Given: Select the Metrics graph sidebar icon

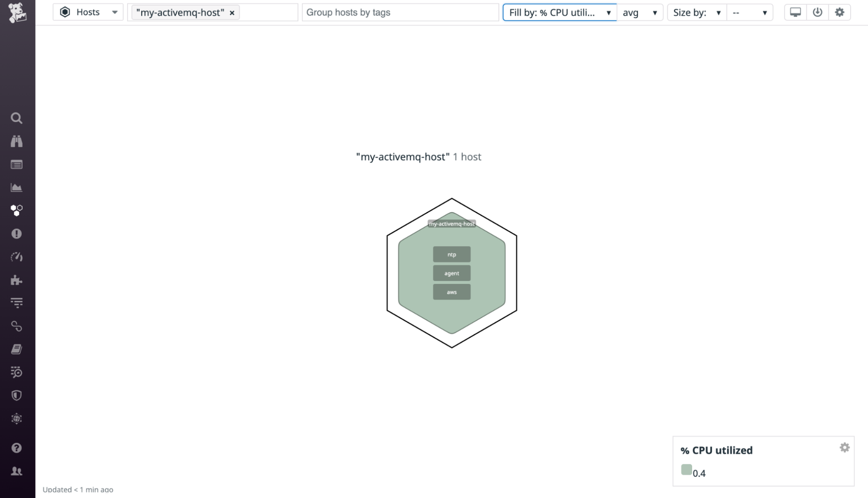Looking at the screenshot, I should tap(17, 187).
